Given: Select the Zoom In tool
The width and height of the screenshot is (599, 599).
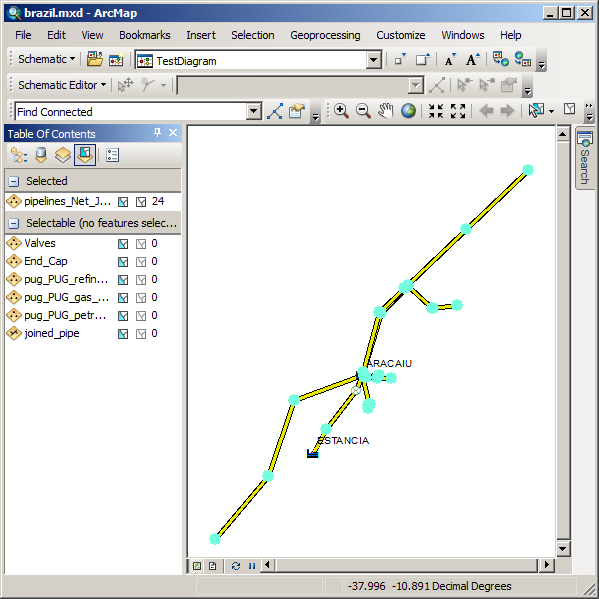Looking at the screenshot, I should tap(341, 111).
